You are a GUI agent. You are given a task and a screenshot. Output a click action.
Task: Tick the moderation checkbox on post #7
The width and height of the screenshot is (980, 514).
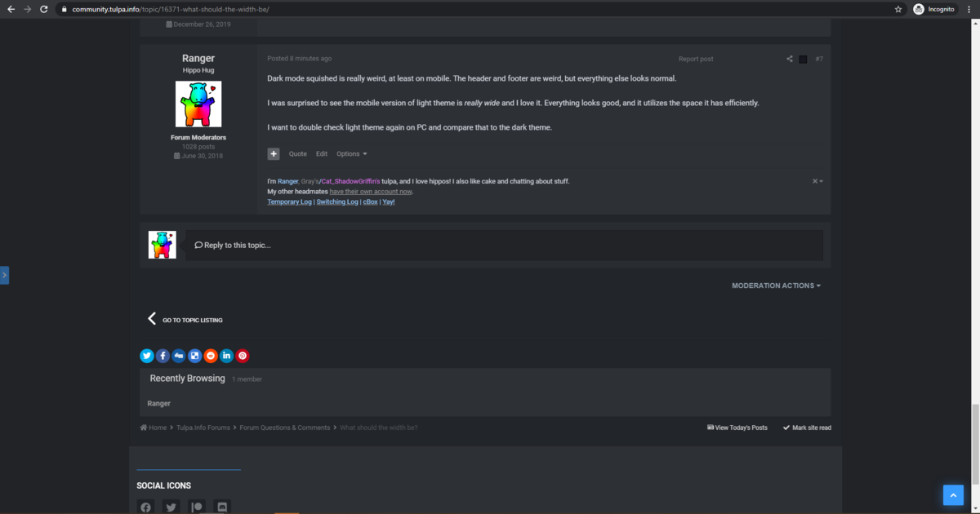coord(803,59)
